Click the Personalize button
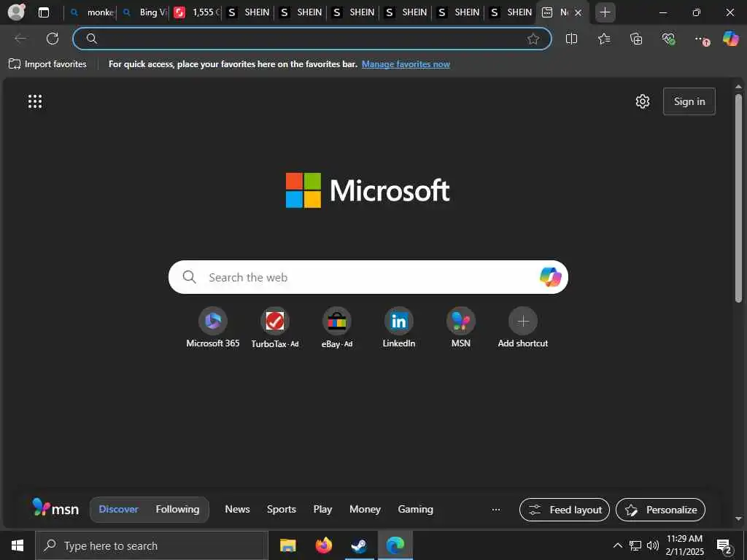The image size is (747, 560). [660, 510]
